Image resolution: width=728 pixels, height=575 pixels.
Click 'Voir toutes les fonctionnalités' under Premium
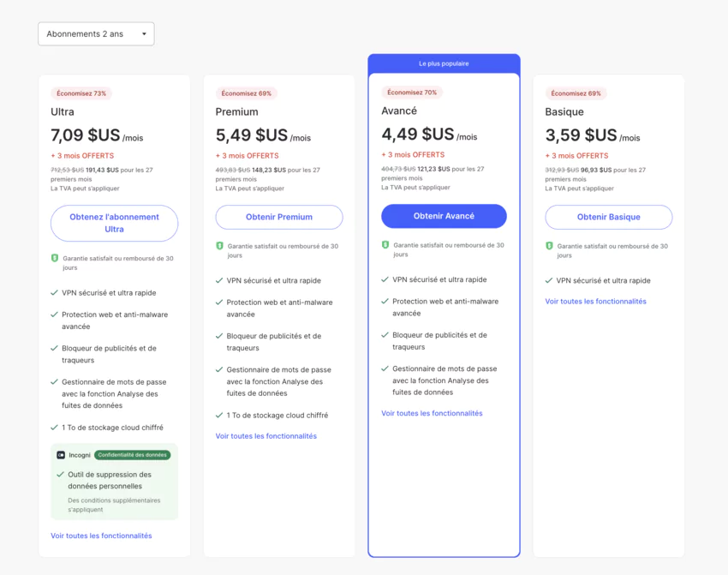click(x=267, y=435)
